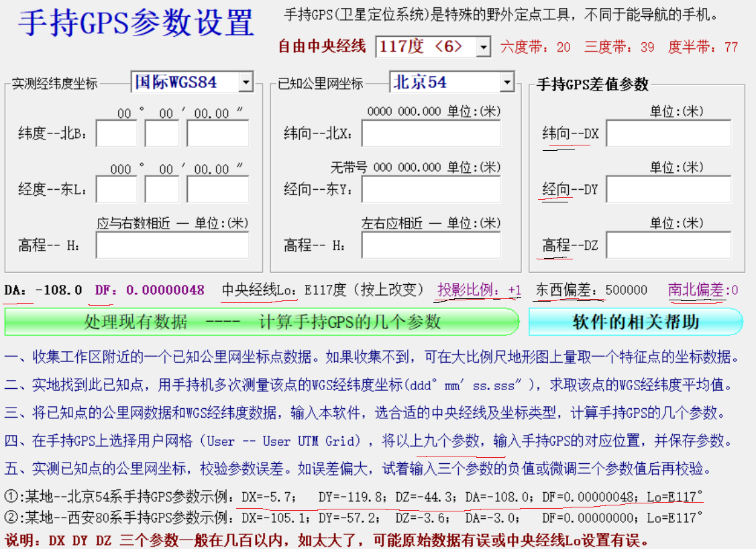Click the 经向--东Y input field
The height and width of the screenshot is (549, 756).
coord(431,190)
